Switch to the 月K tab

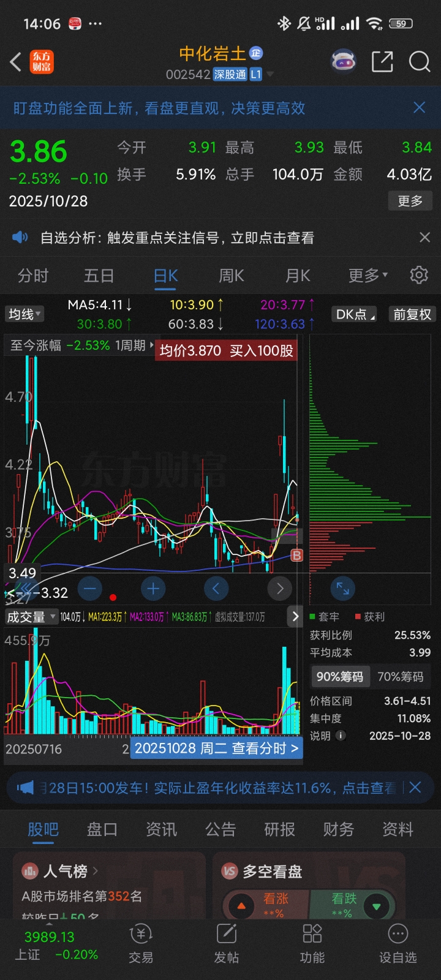tap(298, 276)
